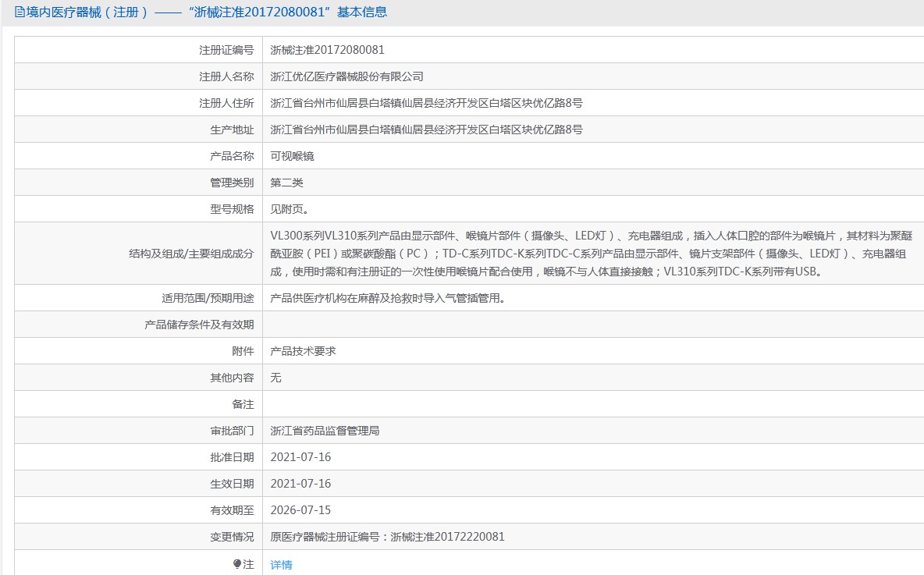Click the 生效日期 row label

coord(232,484)
